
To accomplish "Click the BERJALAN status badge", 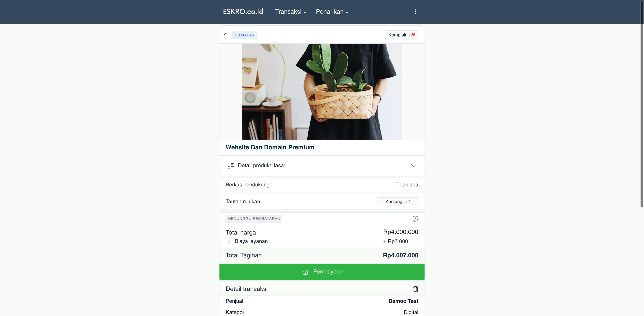I will (x=244, y=35).
